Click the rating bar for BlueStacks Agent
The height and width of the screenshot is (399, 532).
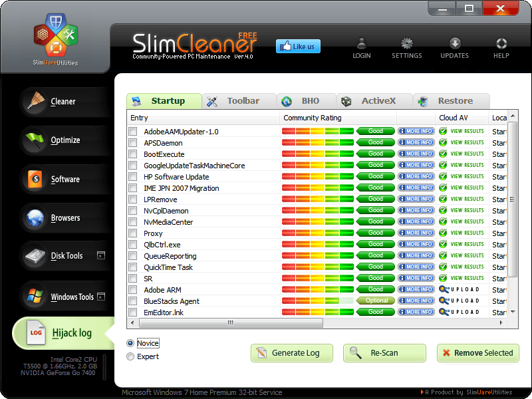318,301
